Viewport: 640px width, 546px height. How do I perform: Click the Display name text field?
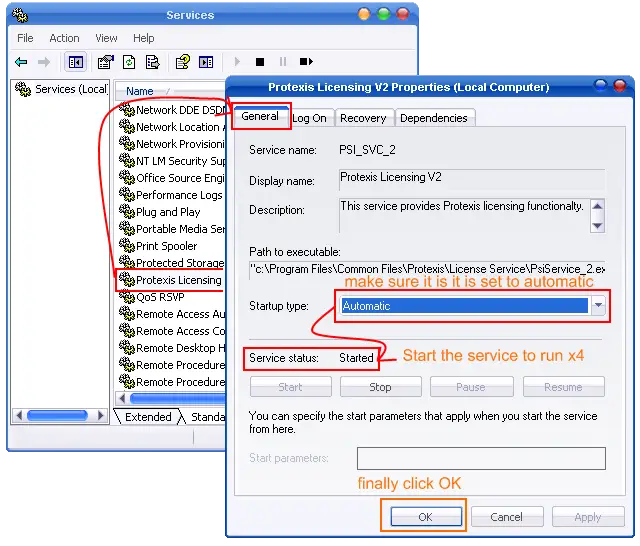(472, 180)
